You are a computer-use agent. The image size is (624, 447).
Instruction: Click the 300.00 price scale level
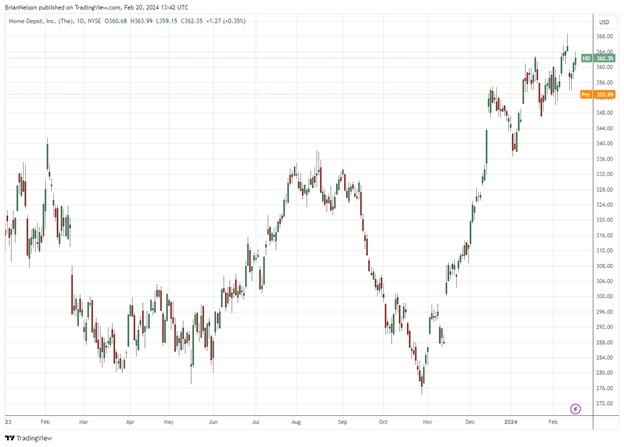(604, 297)
